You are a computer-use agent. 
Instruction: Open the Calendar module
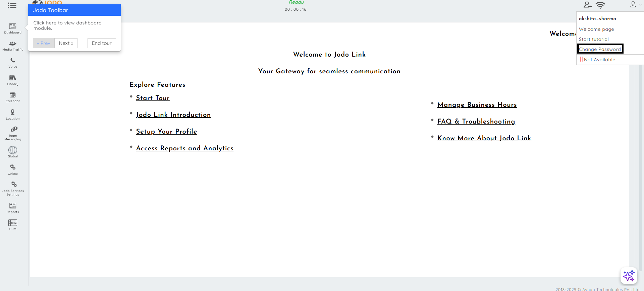pos(13,97)
